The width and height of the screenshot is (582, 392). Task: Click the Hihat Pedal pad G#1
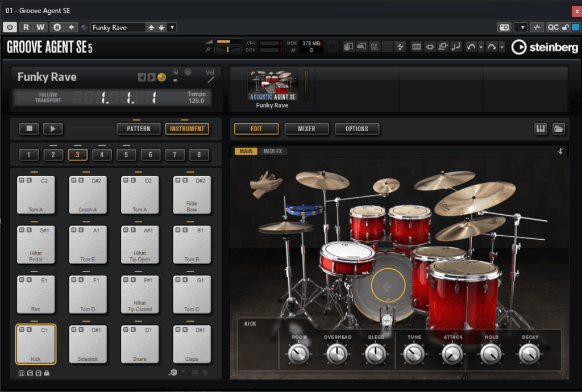click(36, 245)
